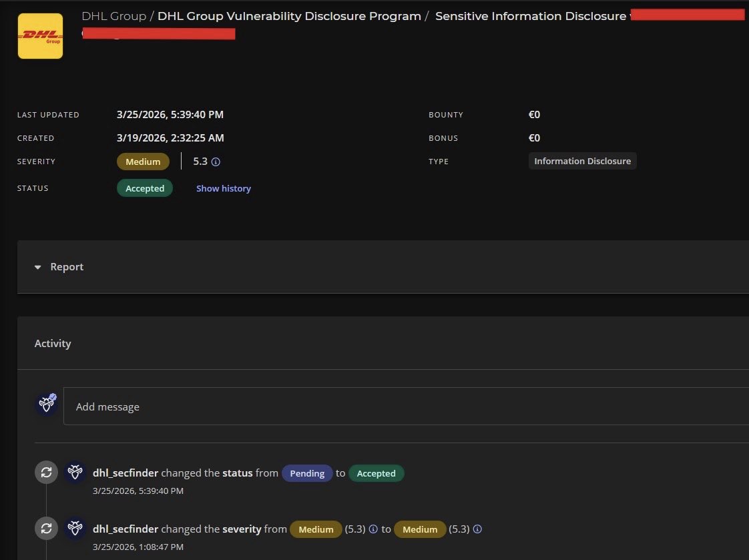Click dhl_secfinder avatar on severity change entry
The image size is (749, 560).
[x=75, y=529]
